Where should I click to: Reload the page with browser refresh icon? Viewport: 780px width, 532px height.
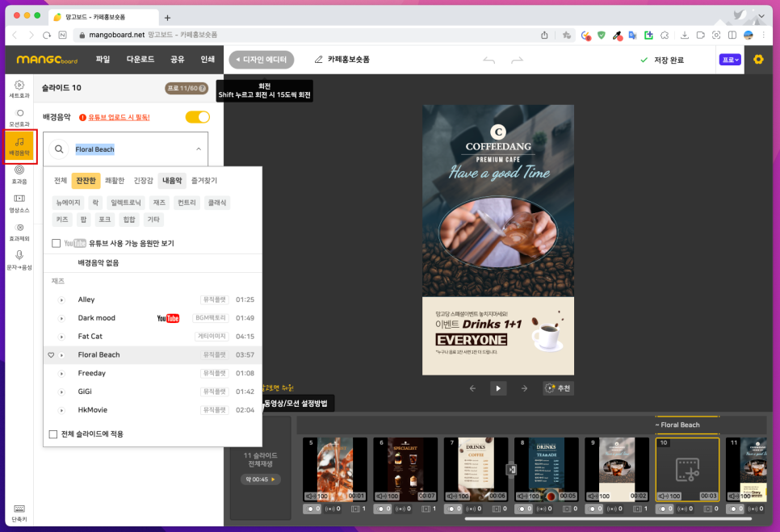tap(47, 35)
